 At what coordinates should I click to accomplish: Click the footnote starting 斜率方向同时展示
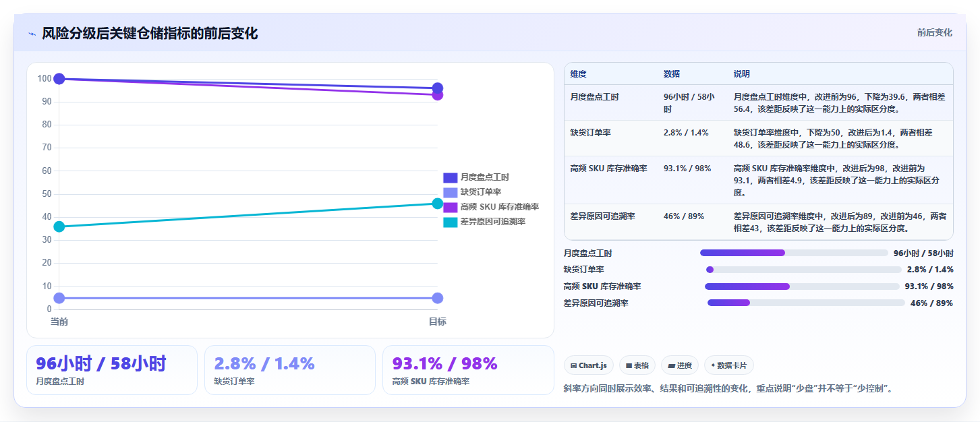tap(728, 389)
